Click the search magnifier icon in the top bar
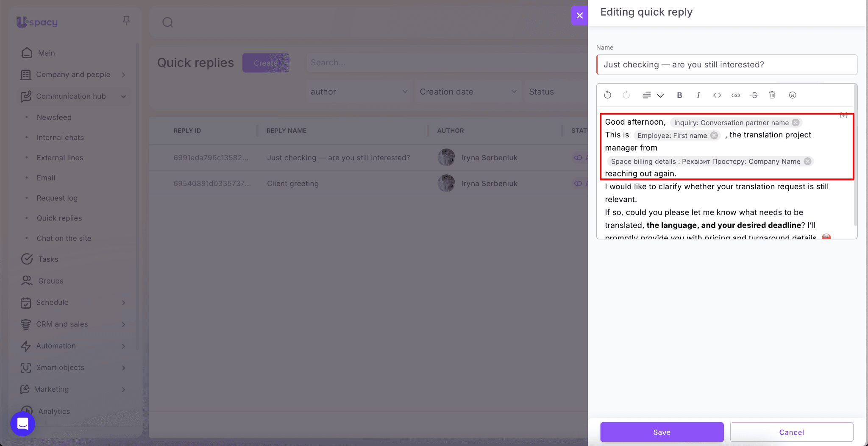 (x=168, y=22)
